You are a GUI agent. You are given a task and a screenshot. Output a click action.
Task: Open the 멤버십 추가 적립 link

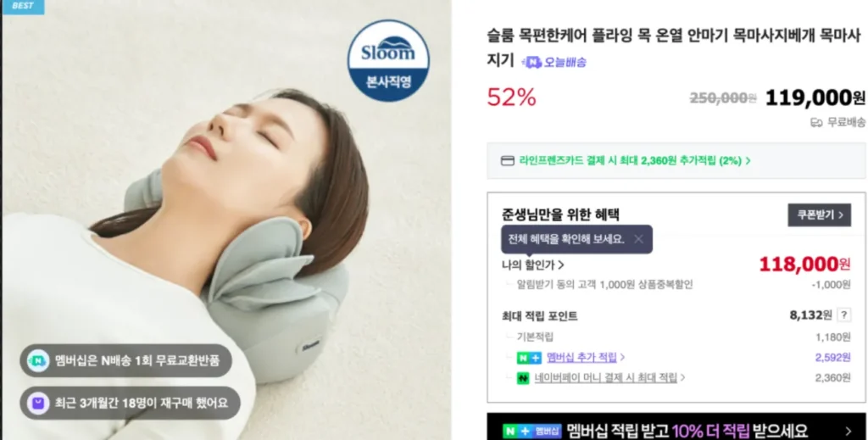click(581, 358)
